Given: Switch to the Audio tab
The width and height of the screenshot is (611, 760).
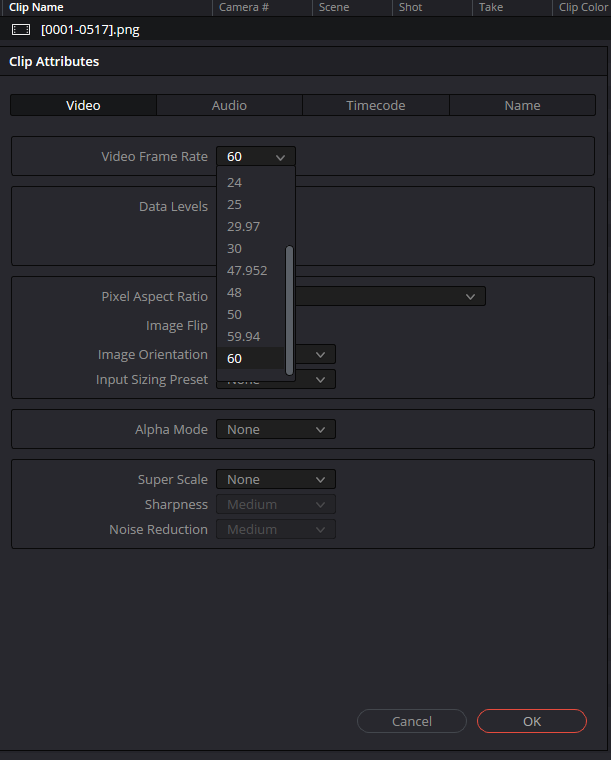Looking at the screenshot, I should [229, 105].
